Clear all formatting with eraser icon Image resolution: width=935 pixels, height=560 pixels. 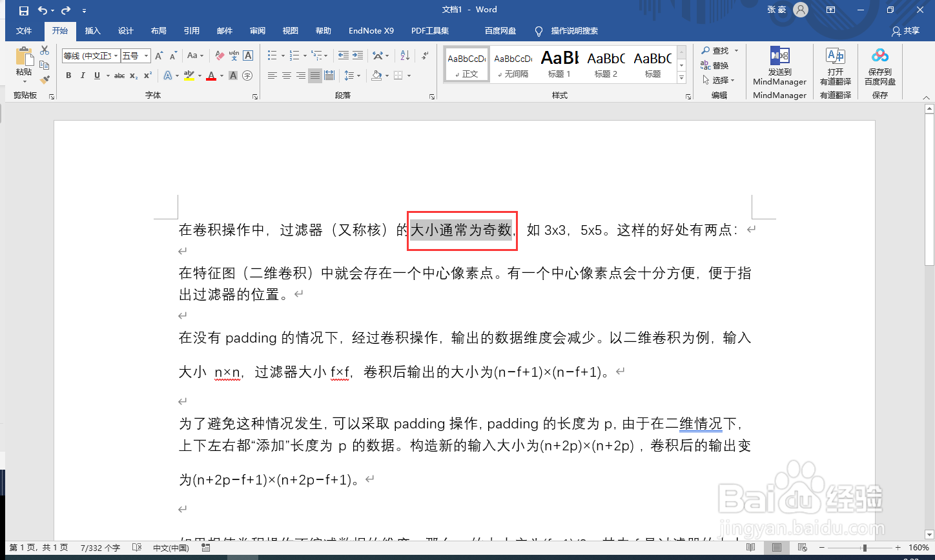220,56
